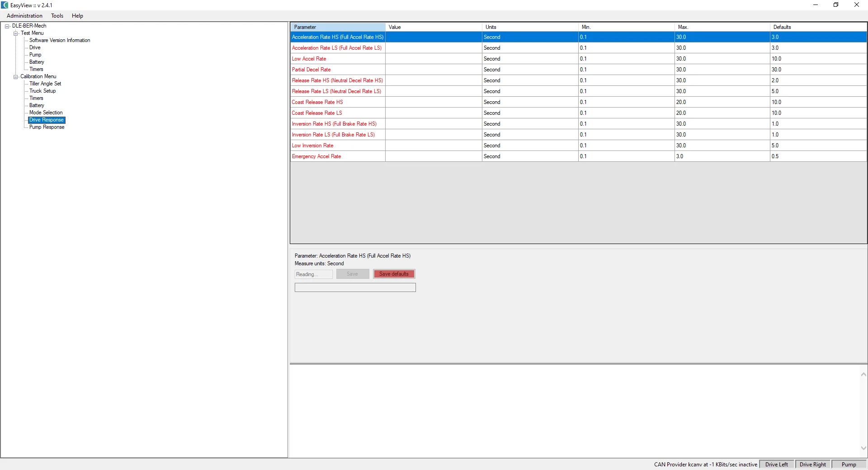Select the Emergency Accel Rate parameter
Image resolution: width=868 pixels, height=470 pixels.
[x=338, y=156]
